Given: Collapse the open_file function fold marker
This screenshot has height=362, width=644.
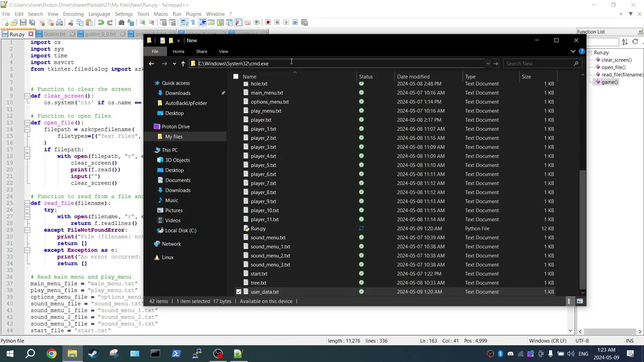Looking at the screenshot, I should [x=27, y=123].
